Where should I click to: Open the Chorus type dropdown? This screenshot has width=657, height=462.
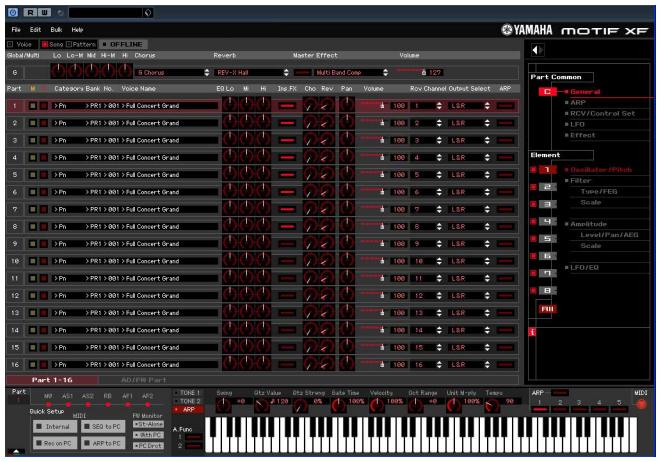click(x=172, y=72)
